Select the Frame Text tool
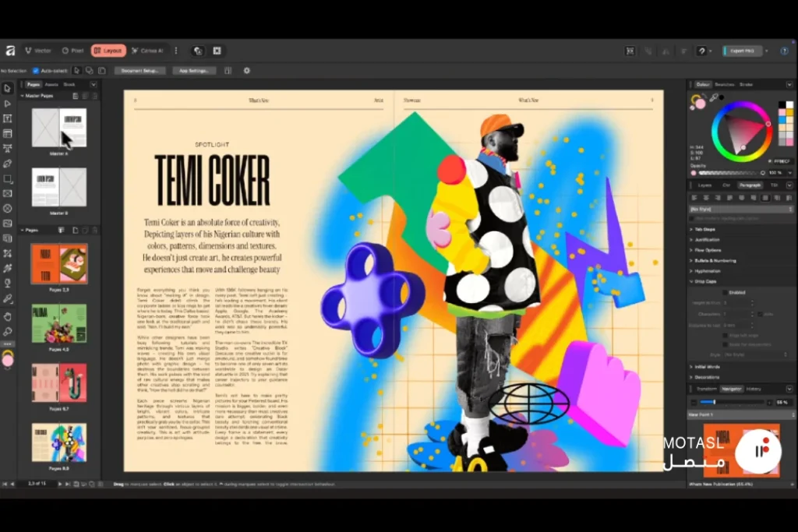 (8, 118)
